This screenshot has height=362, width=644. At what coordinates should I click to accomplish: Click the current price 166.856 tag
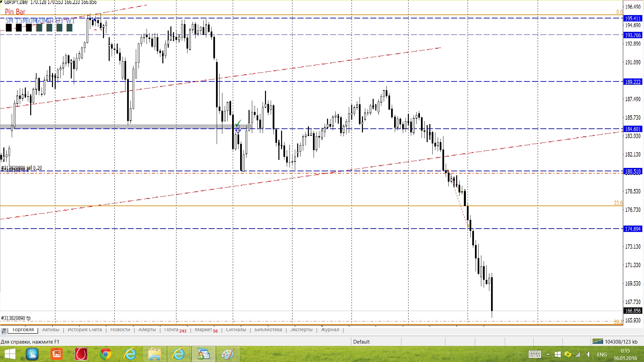point(633,311)
